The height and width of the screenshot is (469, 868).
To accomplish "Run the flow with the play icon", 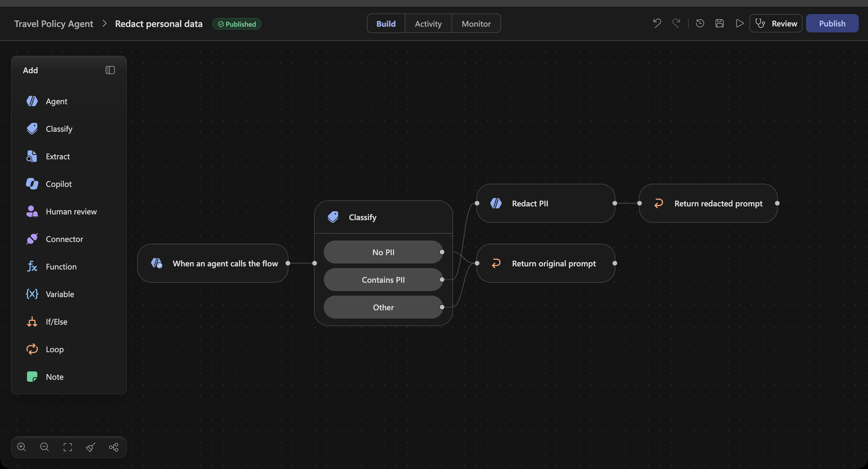I will 739,23.
